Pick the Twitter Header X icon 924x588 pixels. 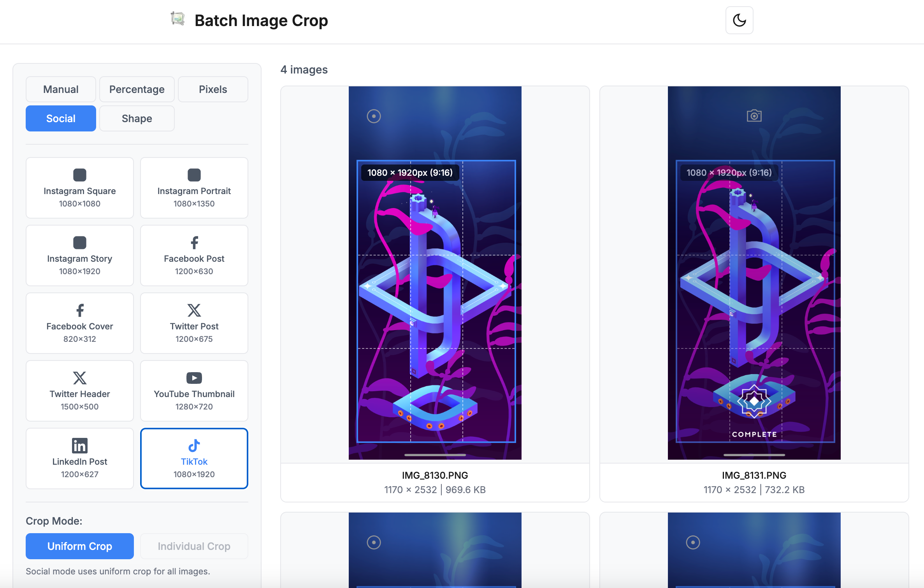coord(80,378)
